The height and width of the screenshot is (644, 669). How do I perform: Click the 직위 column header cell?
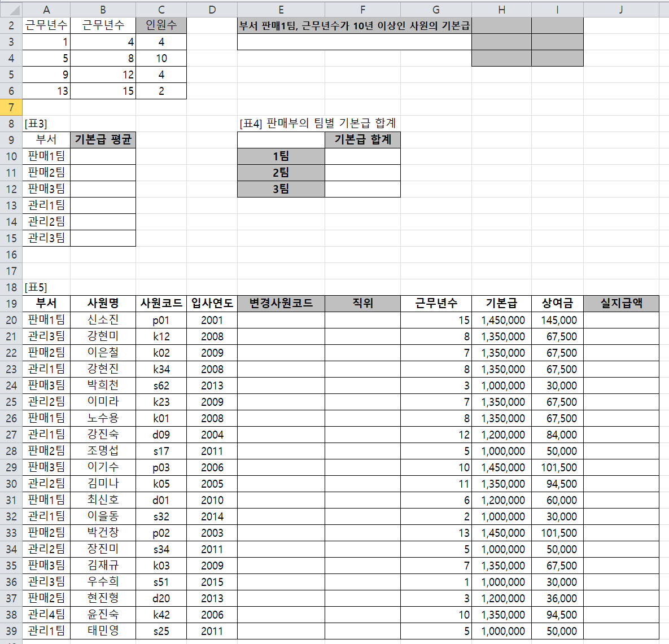362,304
